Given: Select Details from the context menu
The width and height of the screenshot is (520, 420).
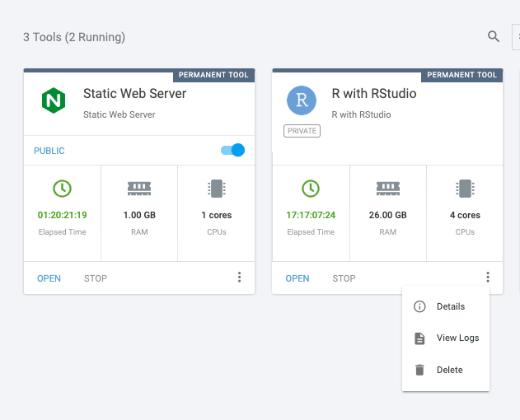Looking at the screenshot, I should point(446,306).
